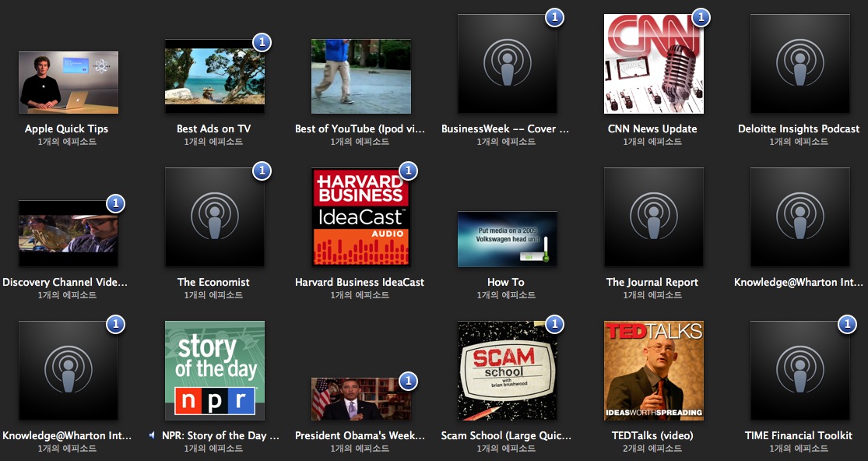
Task: Click the TIME Financial Toolkit podcast icon
Action: pos(799,371)
